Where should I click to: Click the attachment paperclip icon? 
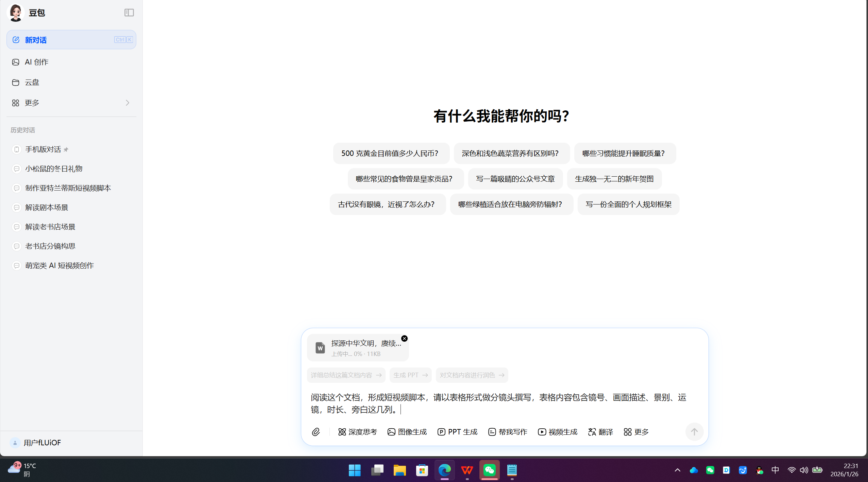coord(316,432)
